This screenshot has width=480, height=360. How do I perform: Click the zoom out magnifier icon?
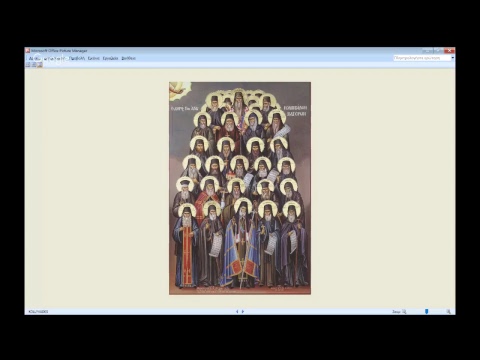click(404, 312)
